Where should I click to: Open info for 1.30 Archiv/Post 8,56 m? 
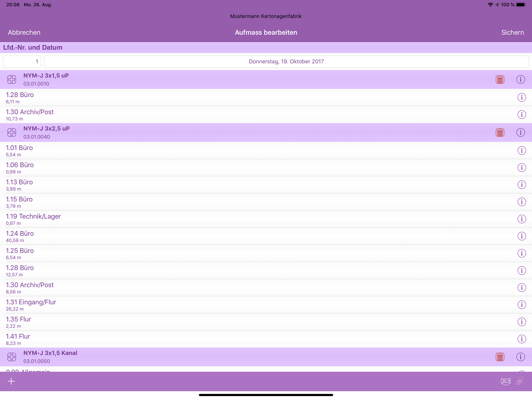click(521, 288)
